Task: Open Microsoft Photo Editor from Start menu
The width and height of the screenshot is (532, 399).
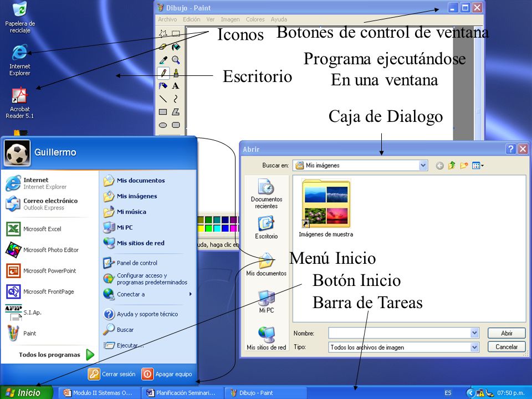Action: pos(42,250)
